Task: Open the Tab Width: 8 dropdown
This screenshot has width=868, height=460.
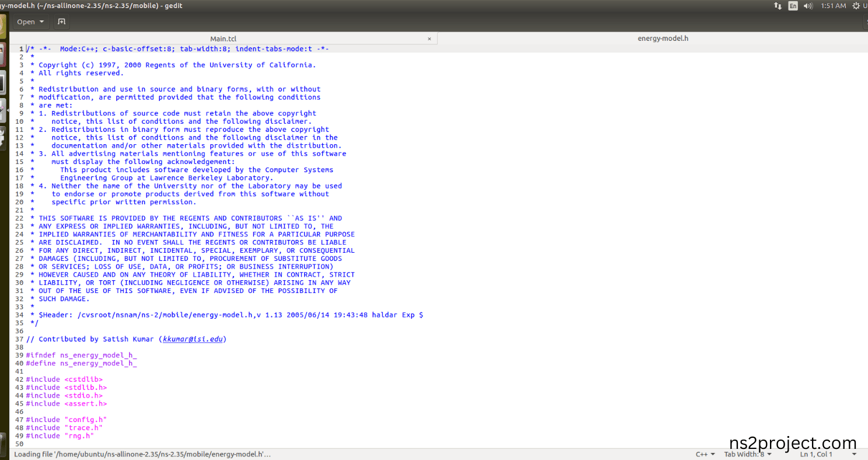Action: [748, 454]
